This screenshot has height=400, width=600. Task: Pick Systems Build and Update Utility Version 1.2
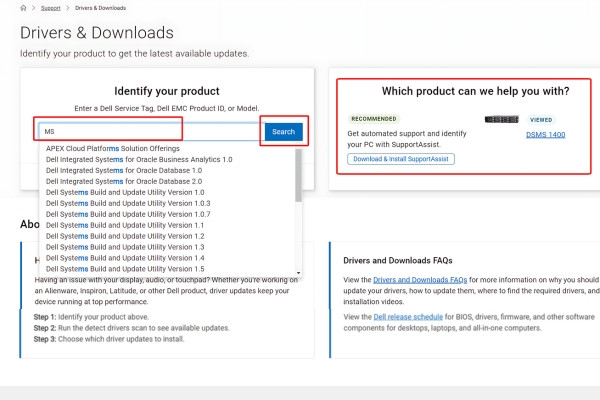125,236
